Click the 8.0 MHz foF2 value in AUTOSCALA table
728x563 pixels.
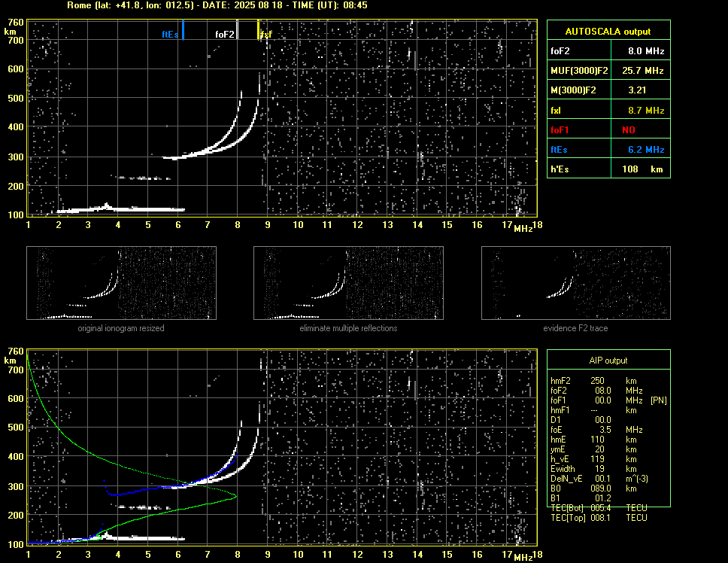click(x=646, y=51)
